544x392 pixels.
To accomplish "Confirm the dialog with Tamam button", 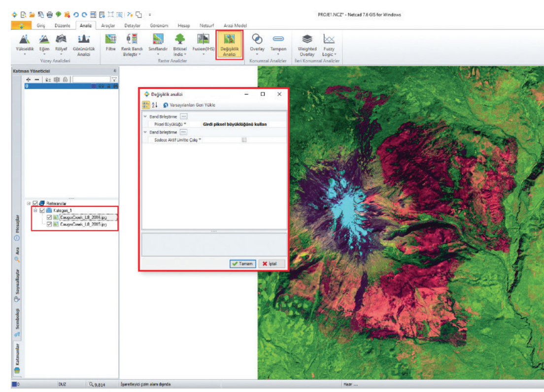I will pyautogui.click(x=242, y=263).
